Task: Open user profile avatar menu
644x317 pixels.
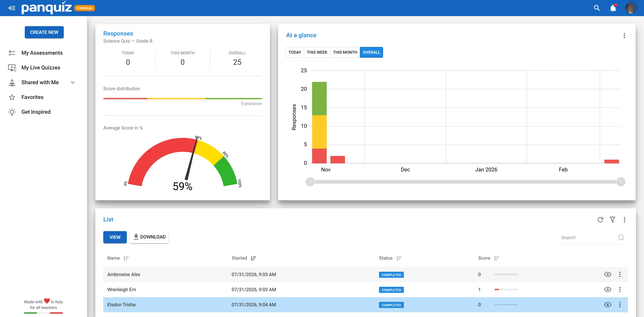Action: tap(631, 8)
